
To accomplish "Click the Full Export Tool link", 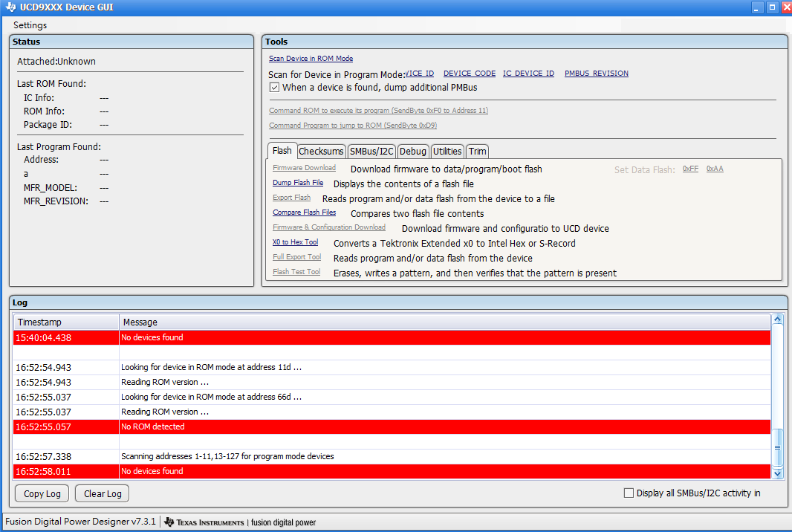I will click(x=297, y=256).
